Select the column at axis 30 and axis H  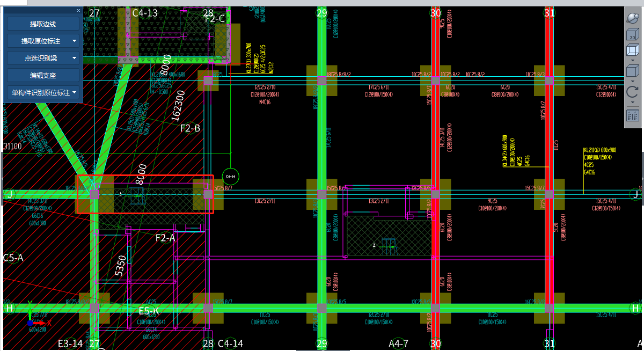[x=436, y=308]
